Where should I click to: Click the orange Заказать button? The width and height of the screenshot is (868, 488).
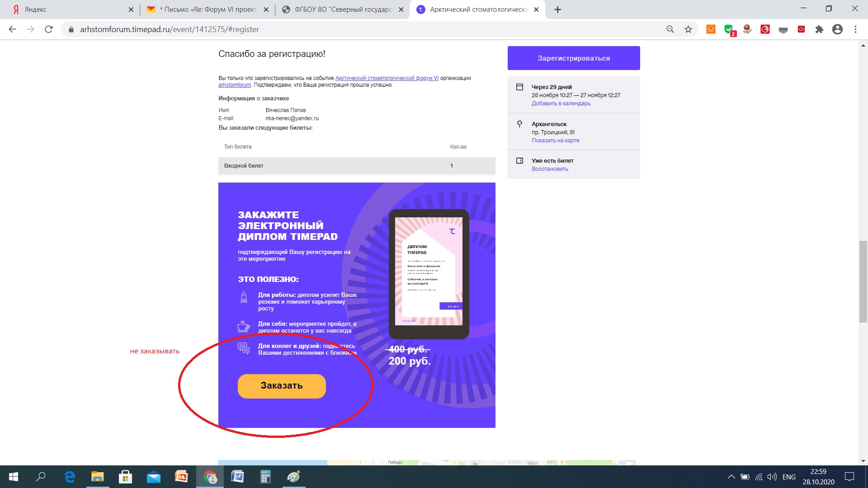coord(282,386)
